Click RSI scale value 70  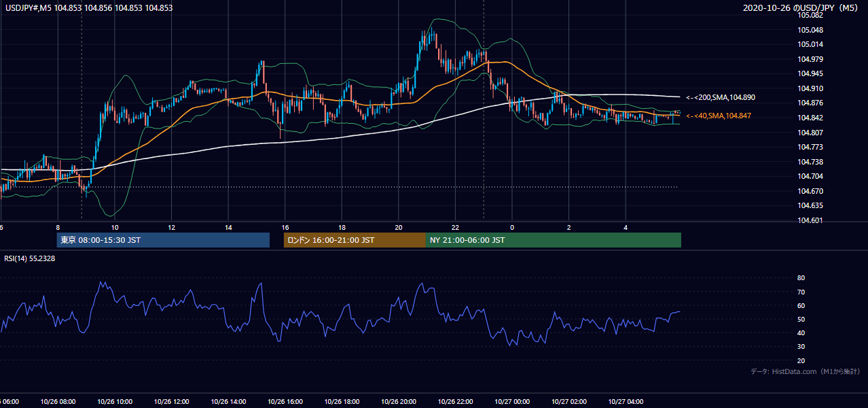[801, 292]
